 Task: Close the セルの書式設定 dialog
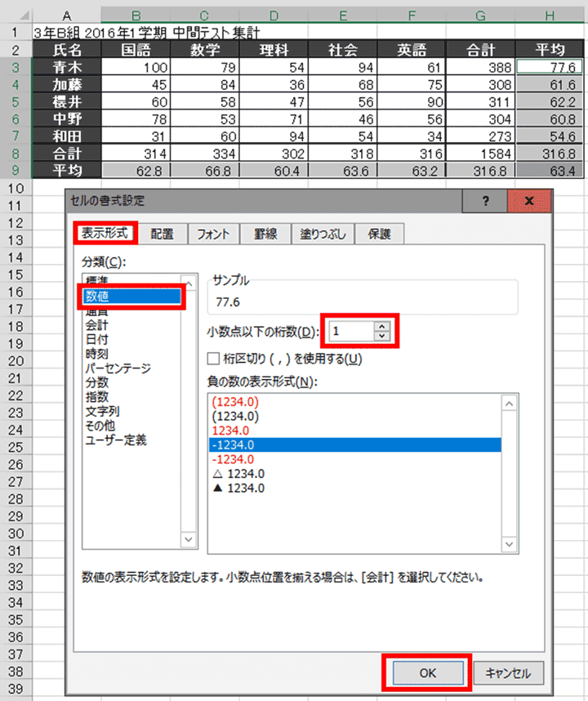[x=529, y=201]
